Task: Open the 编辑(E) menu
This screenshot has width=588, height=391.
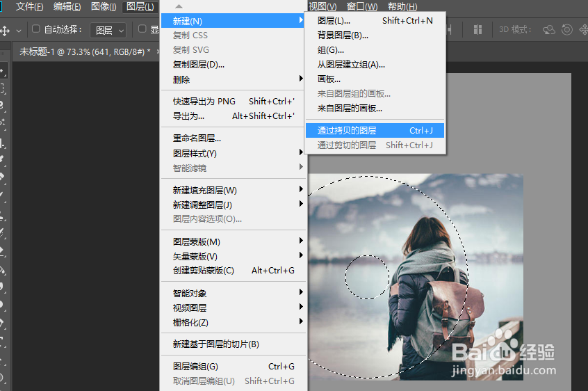Action: tap(67, 7)
